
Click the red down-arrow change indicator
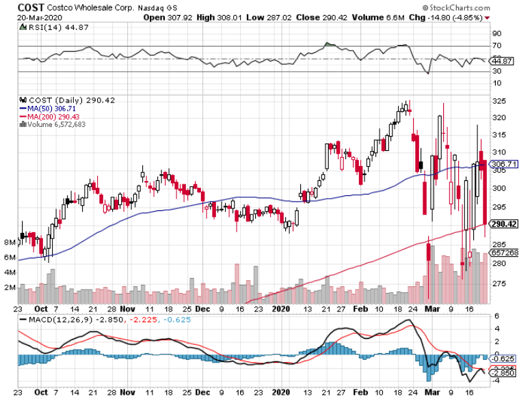[488, 18]
